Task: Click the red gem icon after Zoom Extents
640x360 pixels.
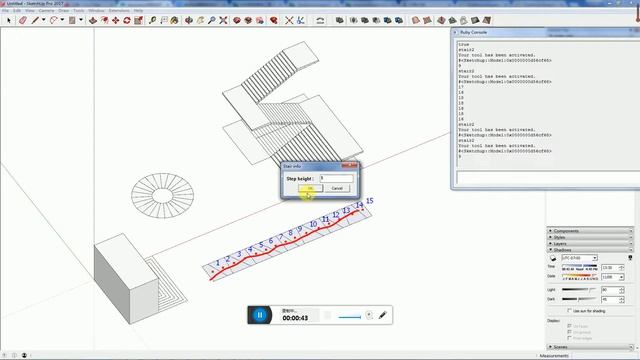Action: (237, 20)
